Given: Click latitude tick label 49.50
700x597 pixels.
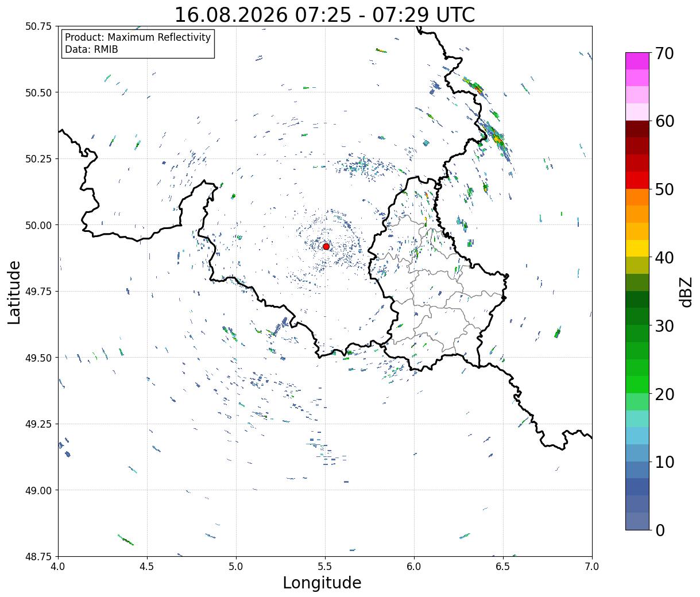Looking at the screenshot, I should tap(38, 358).
